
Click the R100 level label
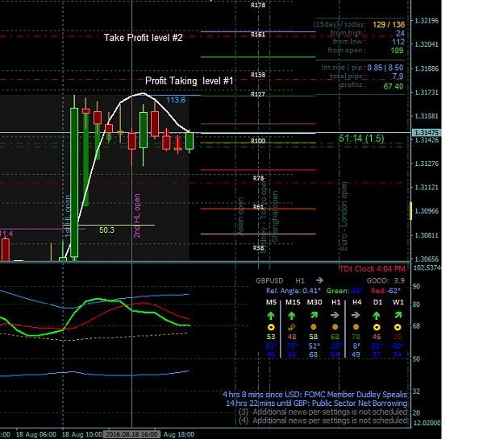click(x=258, y=141)
